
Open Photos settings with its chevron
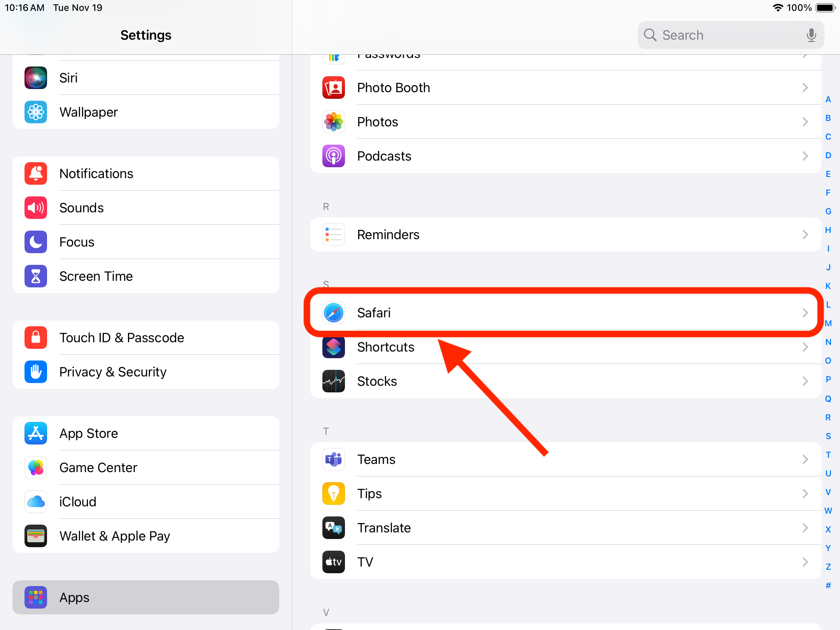click(805, 122)
